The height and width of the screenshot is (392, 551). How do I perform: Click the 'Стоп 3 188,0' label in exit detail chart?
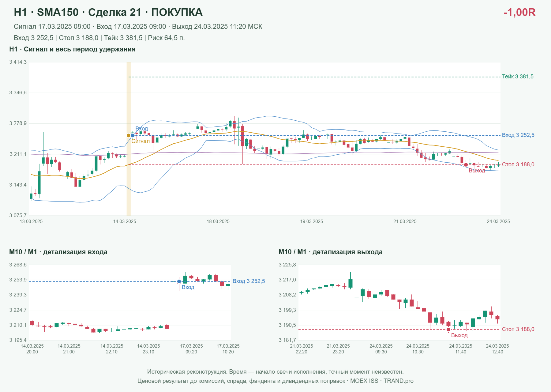pyautogui.click(x=518, y=329)
